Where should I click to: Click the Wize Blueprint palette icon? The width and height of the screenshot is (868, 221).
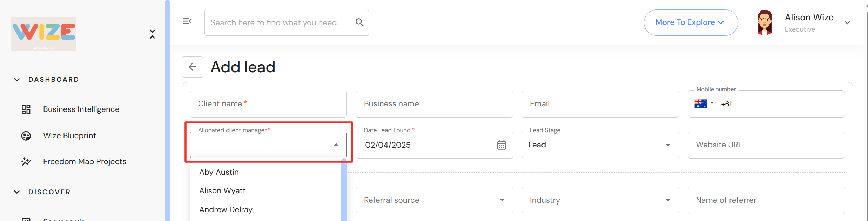pyautogui.click(x=26, y=136)
